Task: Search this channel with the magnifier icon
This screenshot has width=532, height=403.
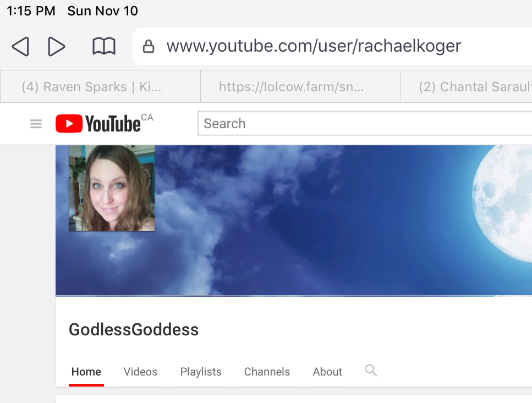Action: (371, 371)
